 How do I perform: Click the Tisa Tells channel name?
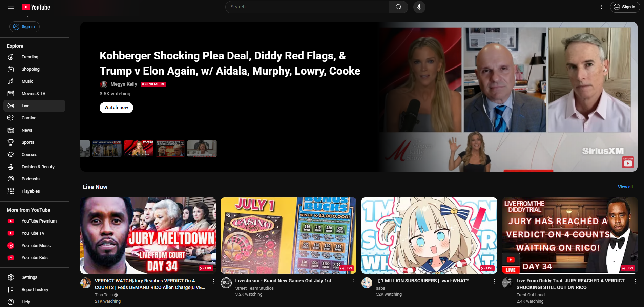[104, 295]
